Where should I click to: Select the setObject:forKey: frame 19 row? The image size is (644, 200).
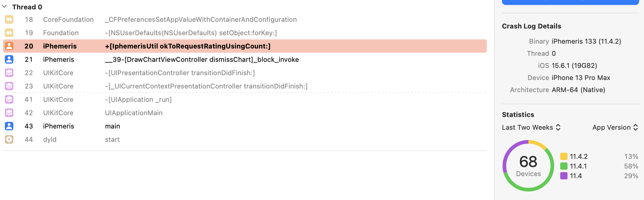click(245, 33)
